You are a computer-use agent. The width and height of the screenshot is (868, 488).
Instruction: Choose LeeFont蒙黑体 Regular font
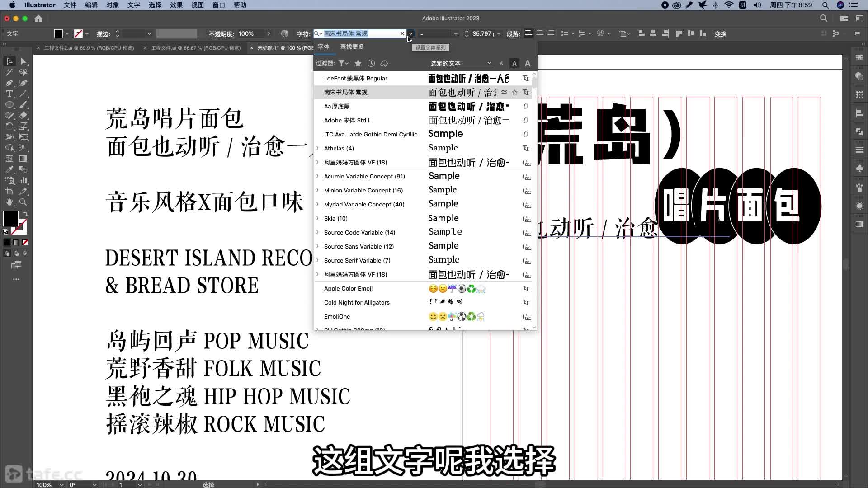(x=423, y=78)
